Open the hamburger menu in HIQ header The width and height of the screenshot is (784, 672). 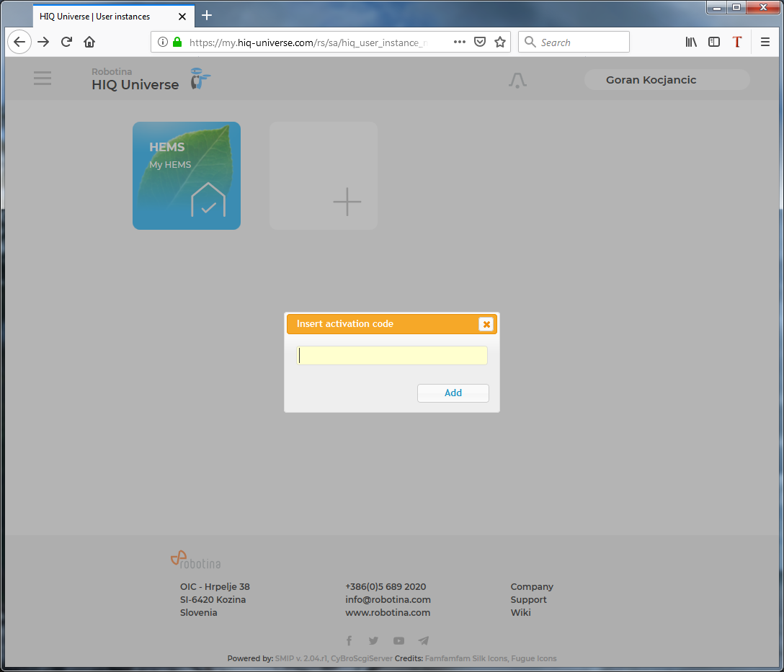(43, 79)
